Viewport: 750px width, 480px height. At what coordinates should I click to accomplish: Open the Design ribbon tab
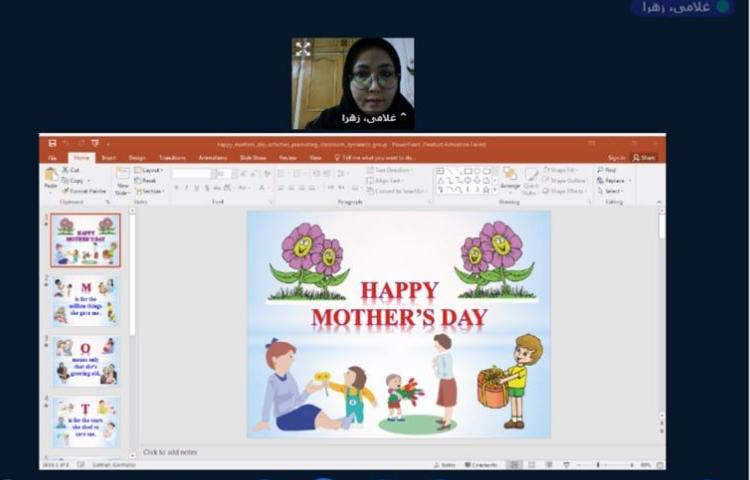click(137, 157)
